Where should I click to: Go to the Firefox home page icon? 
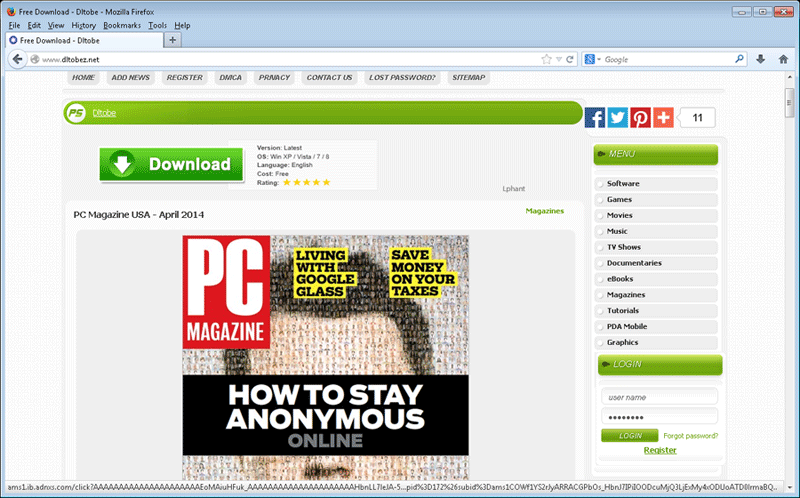(783, 59)
